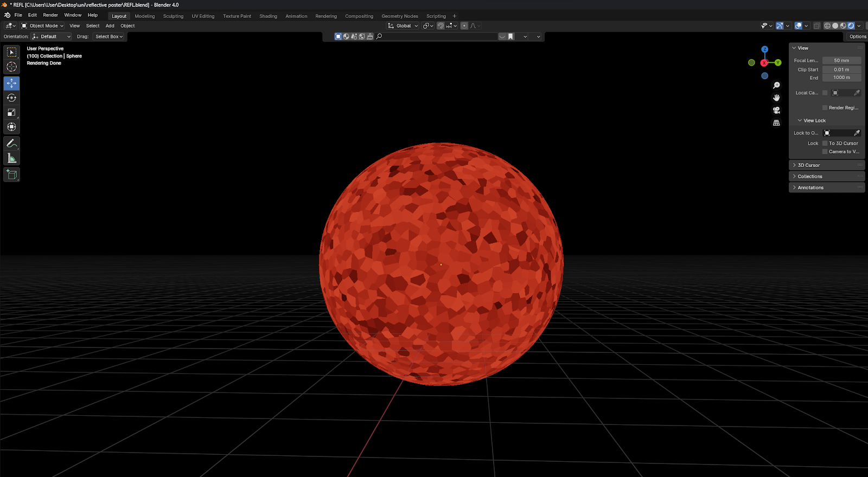Select the Transform tool
Screen dimensions: 868x477
[11, 127]
